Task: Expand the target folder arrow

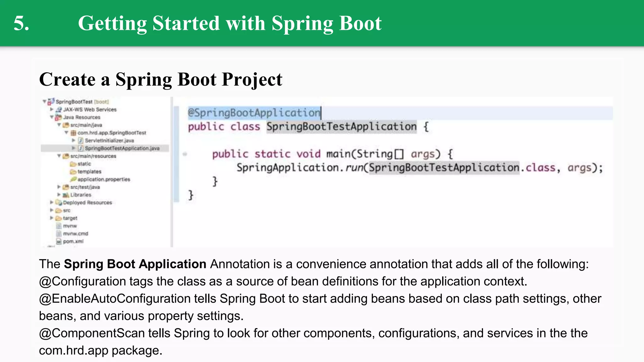Action: (52, 218)
